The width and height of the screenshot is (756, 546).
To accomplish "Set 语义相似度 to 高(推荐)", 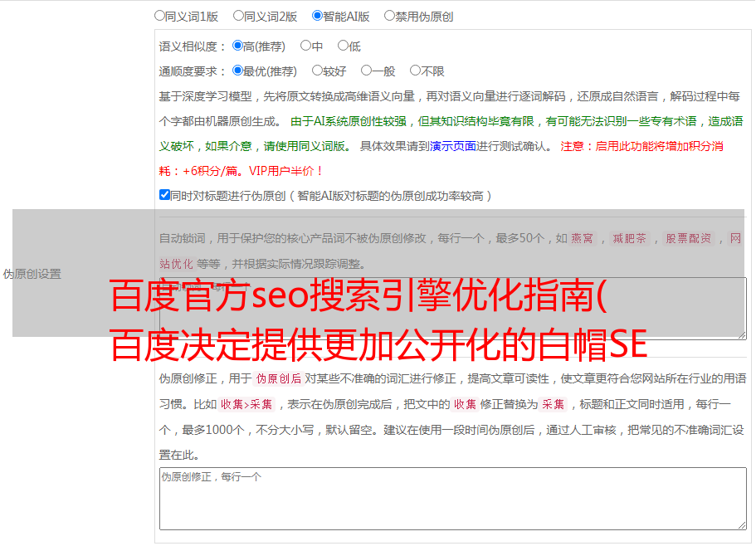I will [x=237, y=46].
